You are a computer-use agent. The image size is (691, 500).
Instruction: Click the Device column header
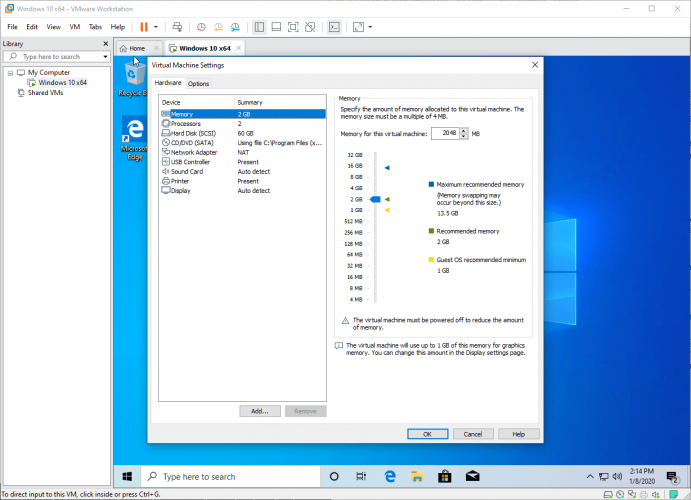tap(197, 102)
